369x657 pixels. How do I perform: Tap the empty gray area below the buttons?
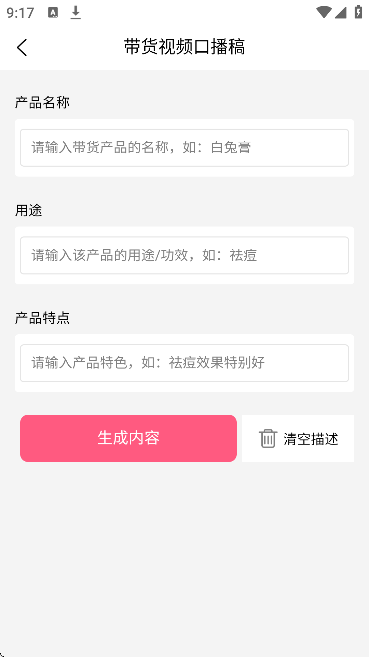[184, 557]
